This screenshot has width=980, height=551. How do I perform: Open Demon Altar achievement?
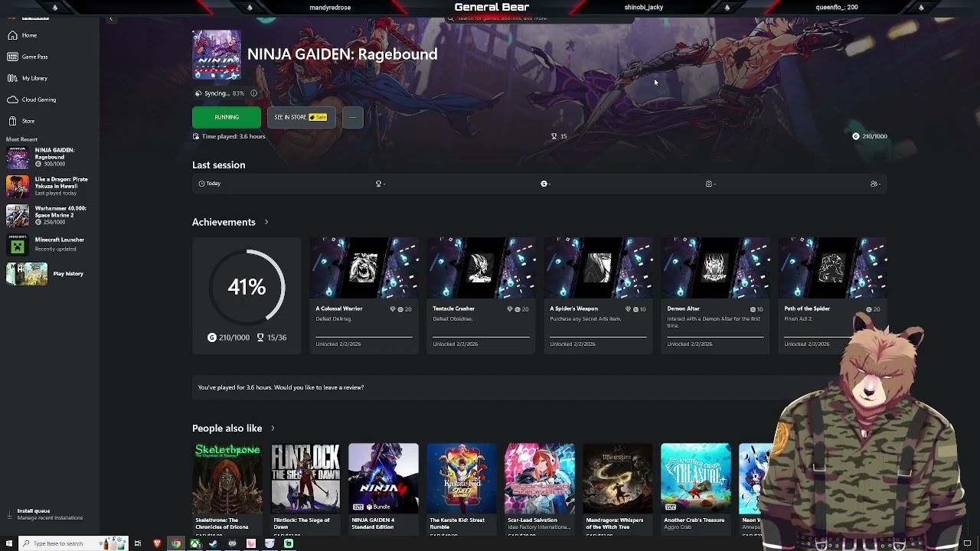click(716, 295)
